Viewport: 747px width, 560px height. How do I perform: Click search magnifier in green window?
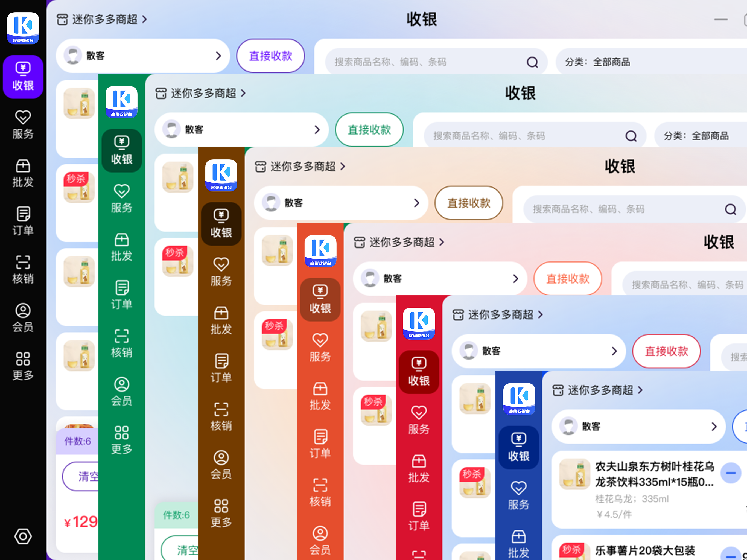point(631,136)
